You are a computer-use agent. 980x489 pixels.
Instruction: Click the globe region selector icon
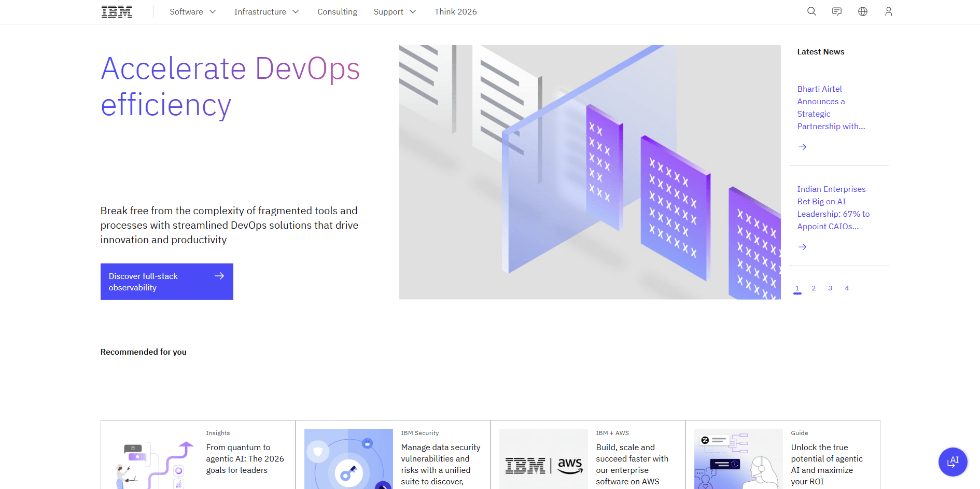click(863, 11)
